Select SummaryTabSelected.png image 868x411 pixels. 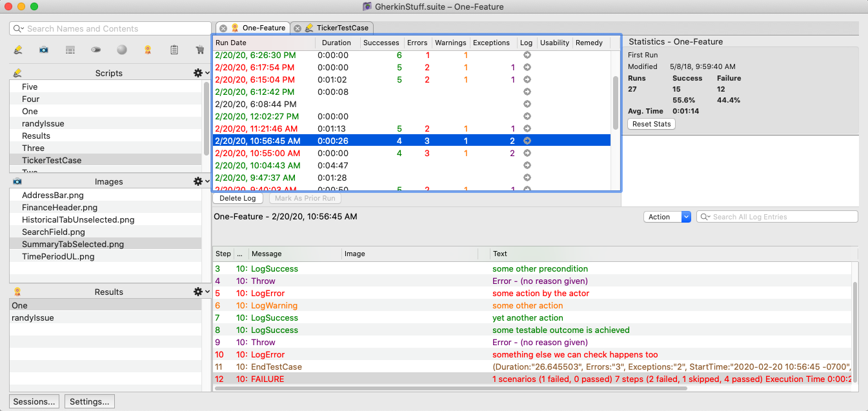[110, 245]
